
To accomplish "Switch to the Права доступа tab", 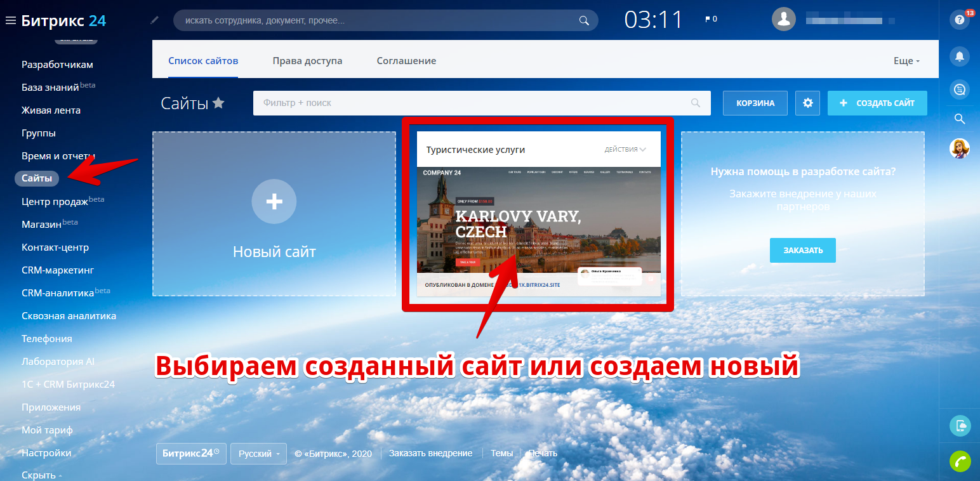I will coord(307,61).
